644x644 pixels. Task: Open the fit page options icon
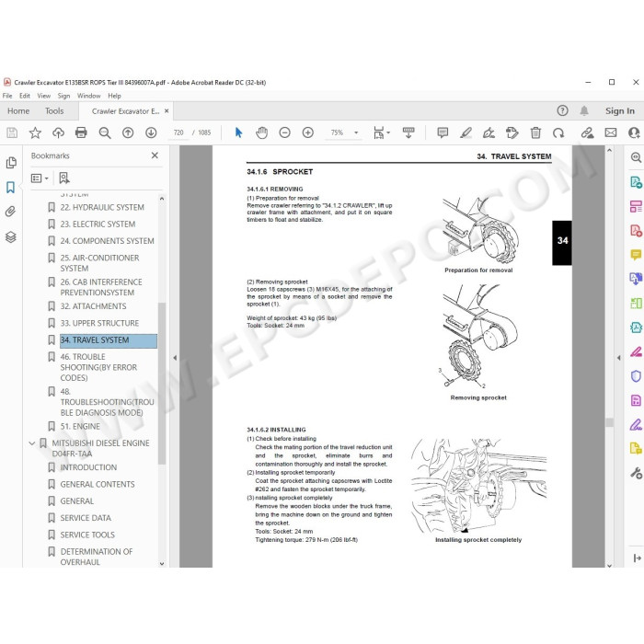click(x=381, y=132)
